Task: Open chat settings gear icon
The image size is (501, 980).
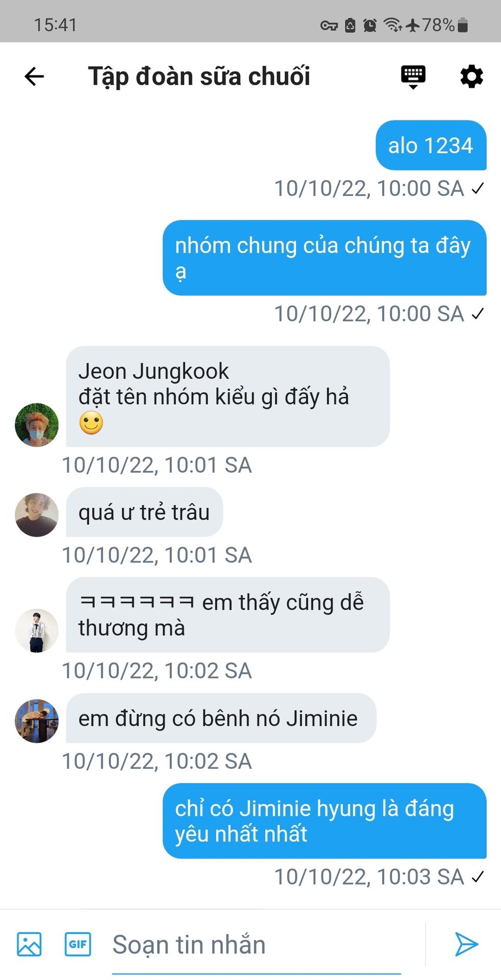Action: pyautogui.click(x=471, y=77)
